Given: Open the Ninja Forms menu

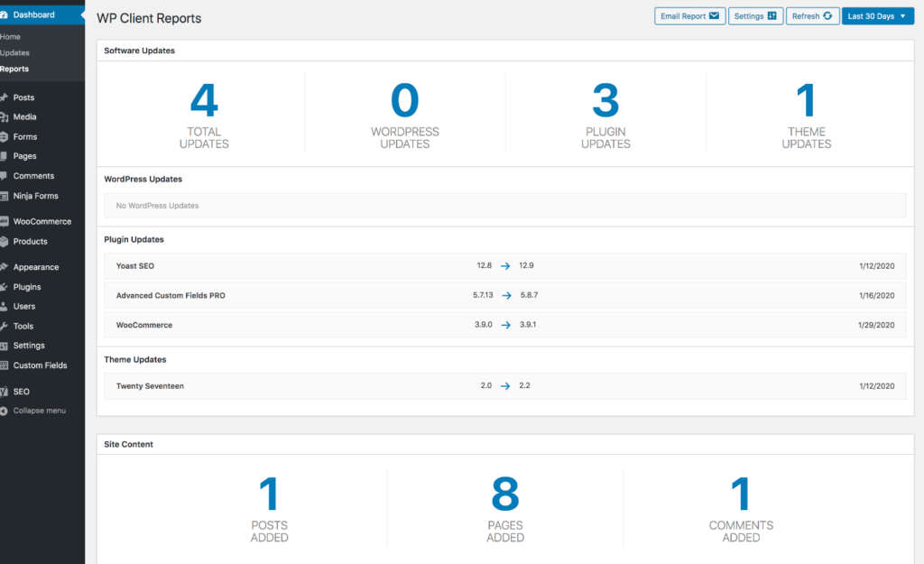Looking at the screenshot, I should tap(35, 196).
